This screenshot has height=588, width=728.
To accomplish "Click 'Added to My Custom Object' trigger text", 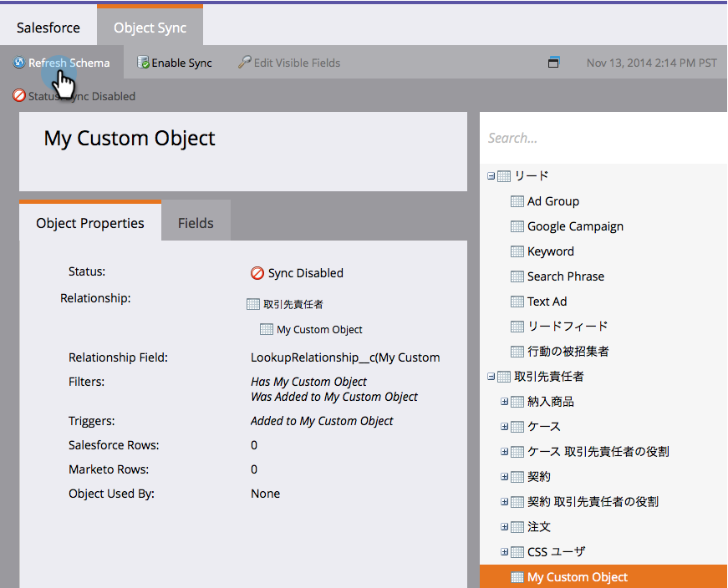I will (x=322, y=421).
